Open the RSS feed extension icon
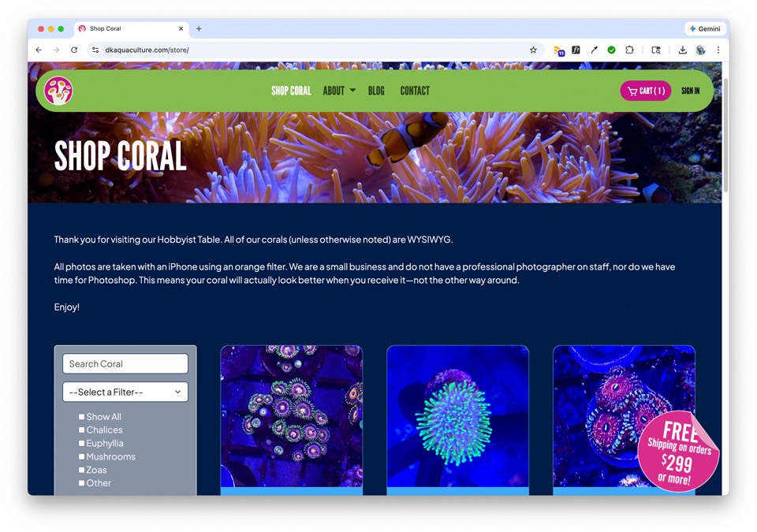Screen dimensions: 757x532 tap(558, 50)
